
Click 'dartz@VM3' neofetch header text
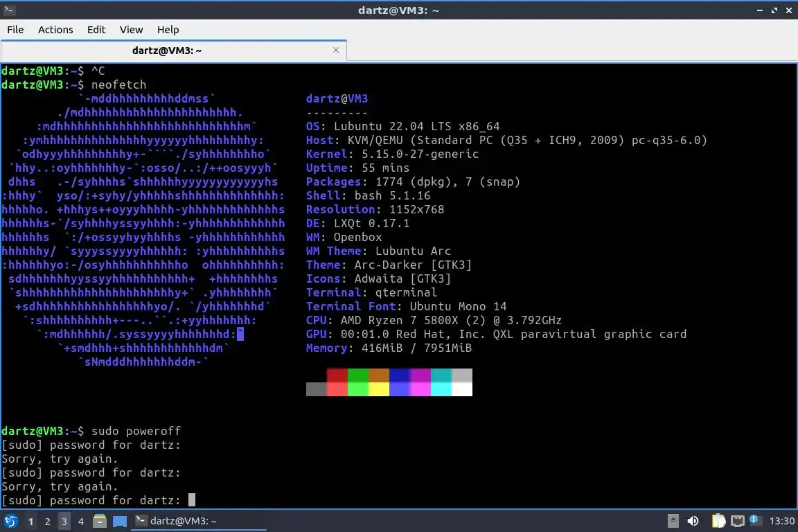(x=337, y=99)
